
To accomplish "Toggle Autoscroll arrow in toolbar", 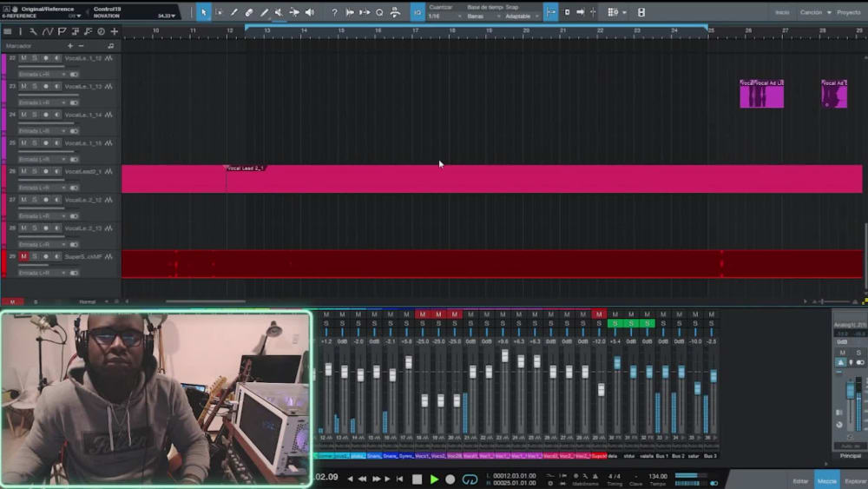I will tap(580, 12).
